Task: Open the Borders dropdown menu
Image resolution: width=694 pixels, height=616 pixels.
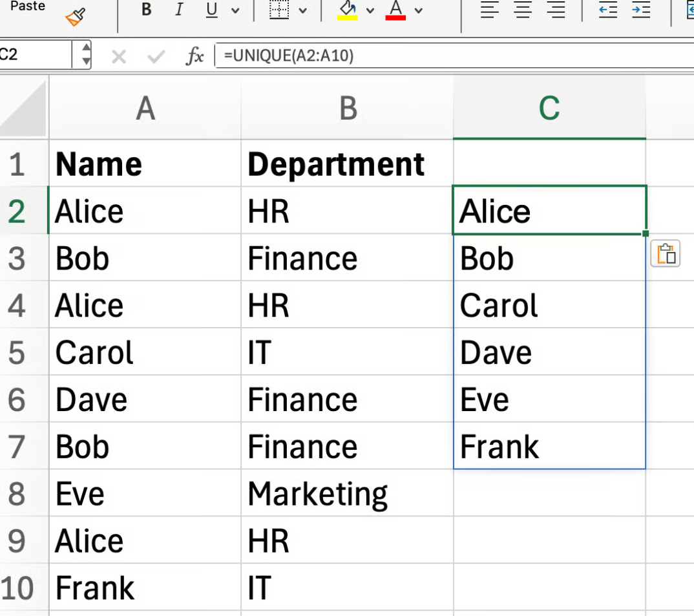Action: point(302,10)
